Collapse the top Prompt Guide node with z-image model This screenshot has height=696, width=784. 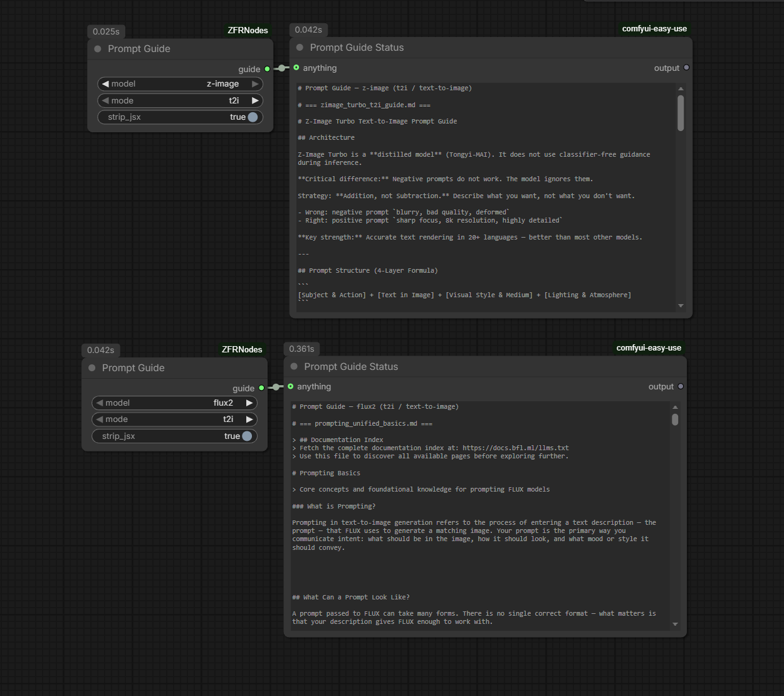pos(98,49)
